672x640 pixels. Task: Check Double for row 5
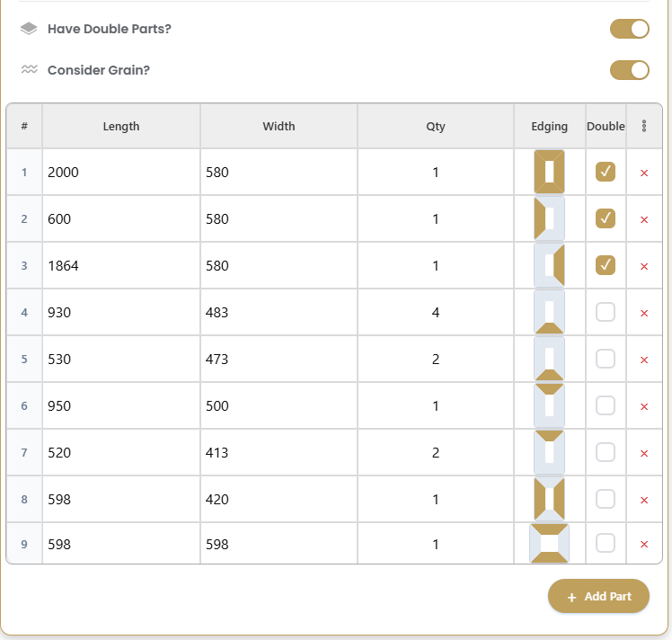(x=606, y=359)
